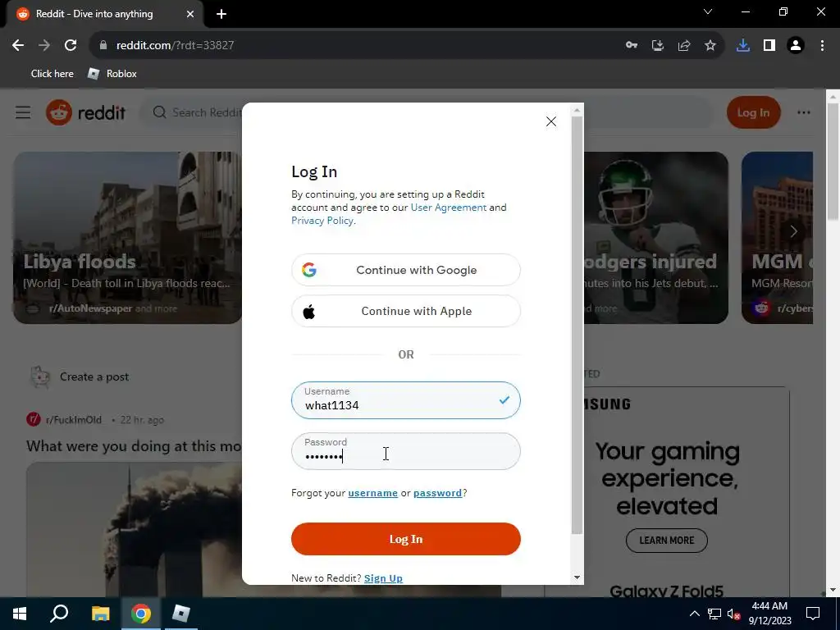The image size is (840, 630).
Task: Open the Chrome profile icon
Action: 796,46
